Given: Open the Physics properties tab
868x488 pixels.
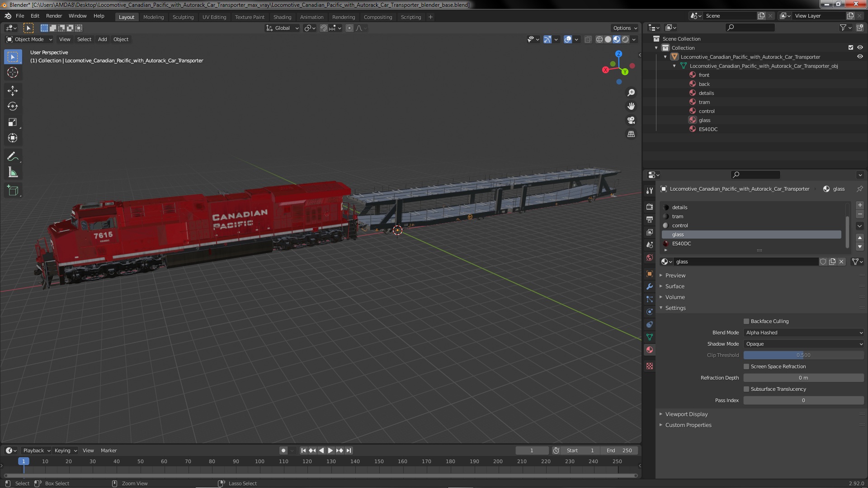Looking at the screenshot, I should [650, 312].
